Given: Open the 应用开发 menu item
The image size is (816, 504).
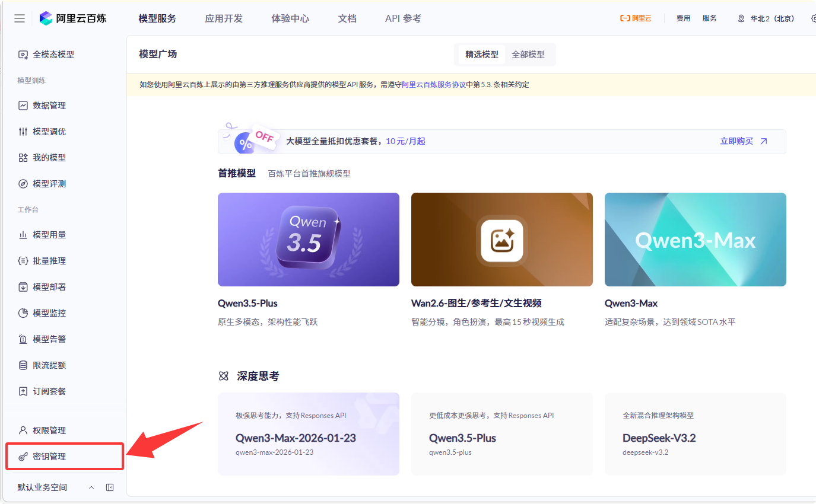Looking at the screenshot, I should click(224, 18).
